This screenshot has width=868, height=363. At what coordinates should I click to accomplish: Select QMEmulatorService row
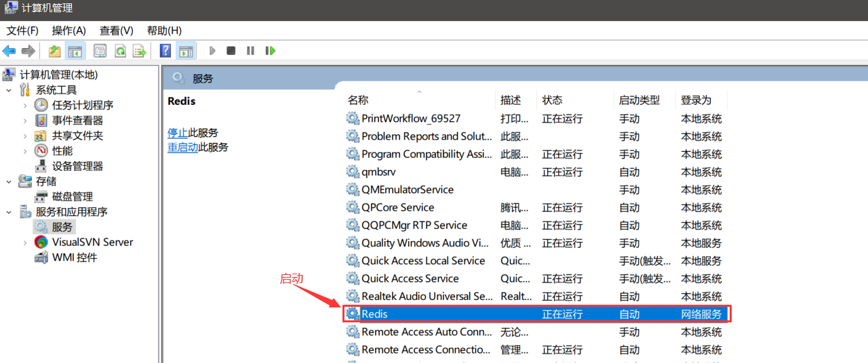[x=536, y=190]
